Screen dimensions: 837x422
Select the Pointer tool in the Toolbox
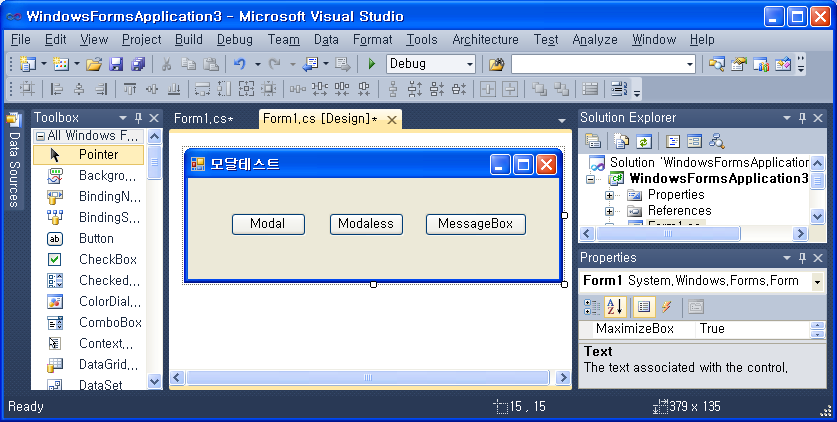[x=89, y=155]
